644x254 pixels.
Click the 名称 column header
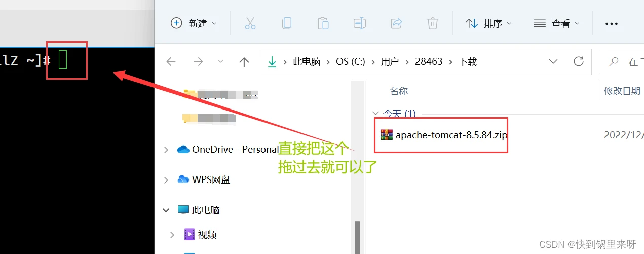tap(399, 91)
